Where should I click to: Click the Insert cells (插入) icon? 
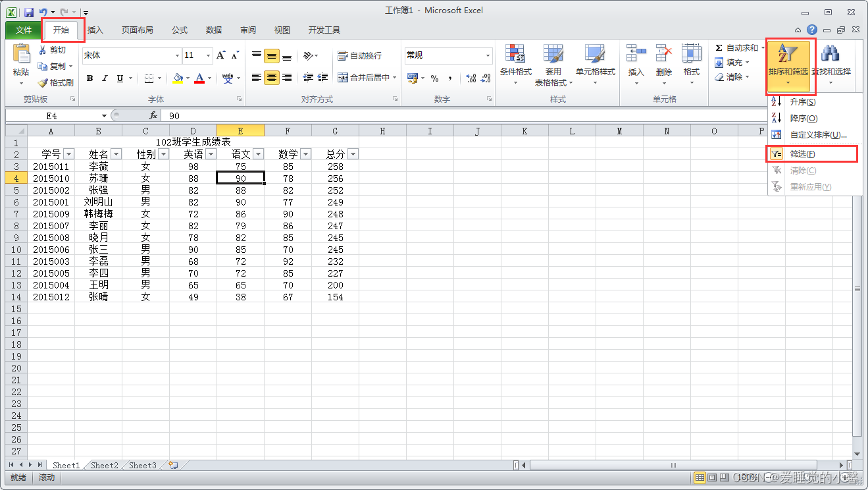click(636, 53)
